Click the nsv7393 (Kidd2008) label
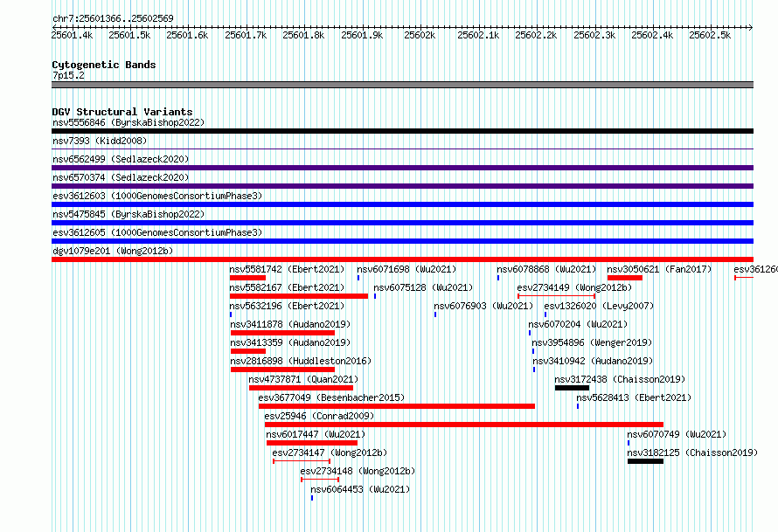 coord(100,141)
